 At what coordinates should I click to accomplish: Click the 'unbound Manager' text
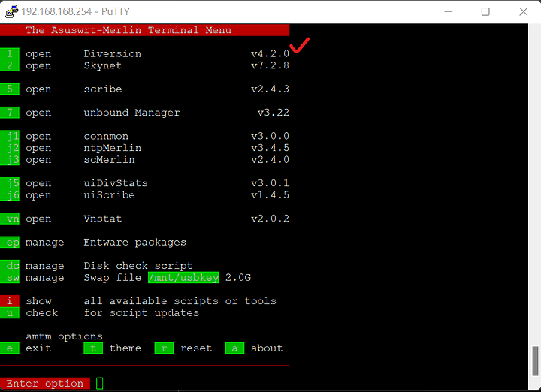pos(131,113)
